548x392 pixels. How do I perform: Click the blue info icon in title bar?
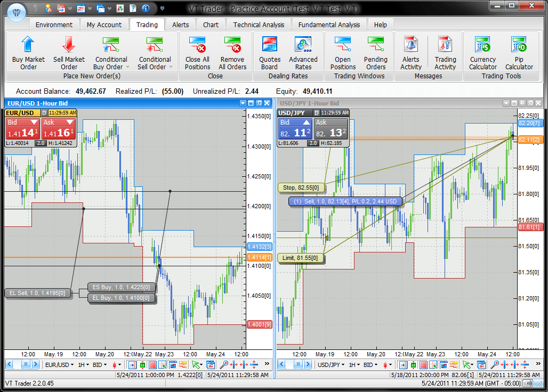(x=146, y=9)
